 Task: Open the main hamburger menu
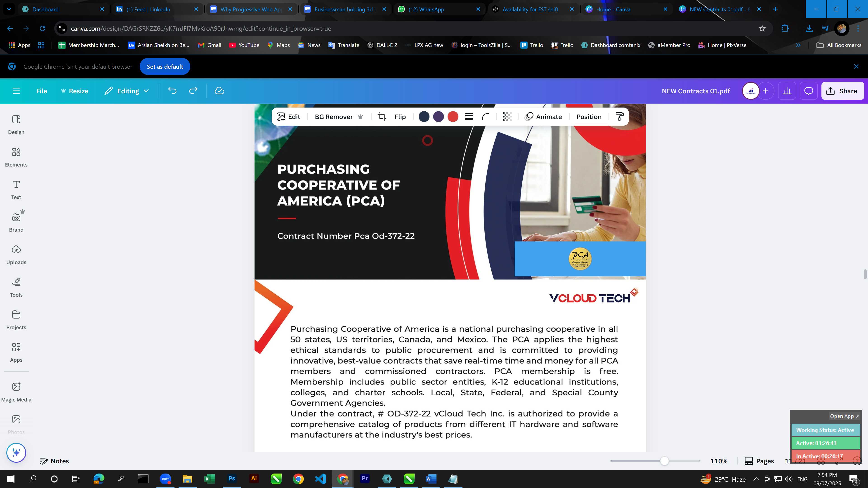click(16, 91)
